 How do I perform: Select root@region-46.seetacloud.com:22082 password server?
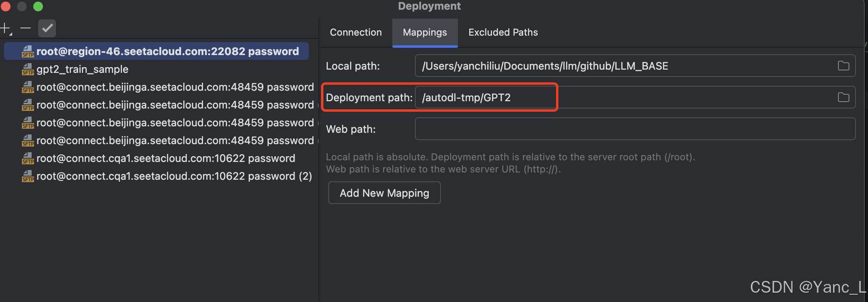pos(156,51)
